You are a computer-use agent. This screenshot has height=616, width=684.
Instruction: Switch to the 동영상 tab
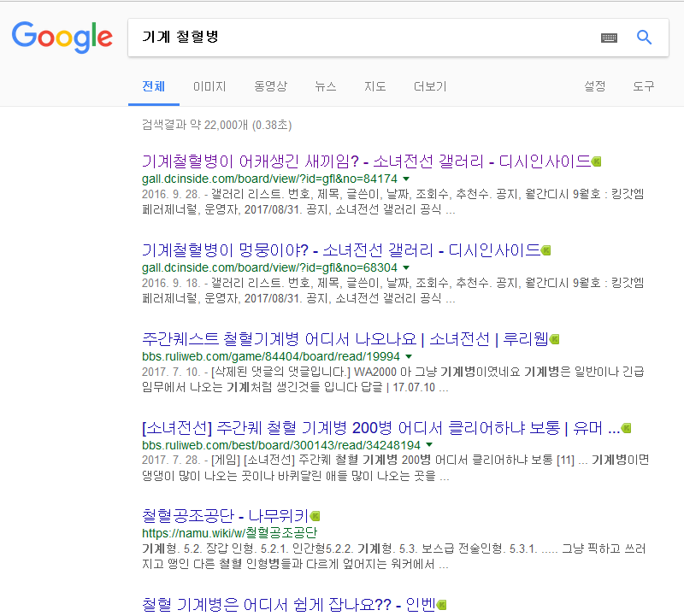(x=270, y=86)
